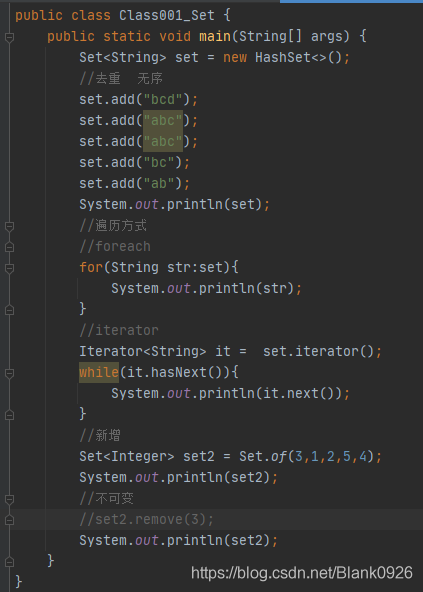423x592 pixels.
Task: Click the static void keywords
Action: pyautogui.click(x=147, y=37)
